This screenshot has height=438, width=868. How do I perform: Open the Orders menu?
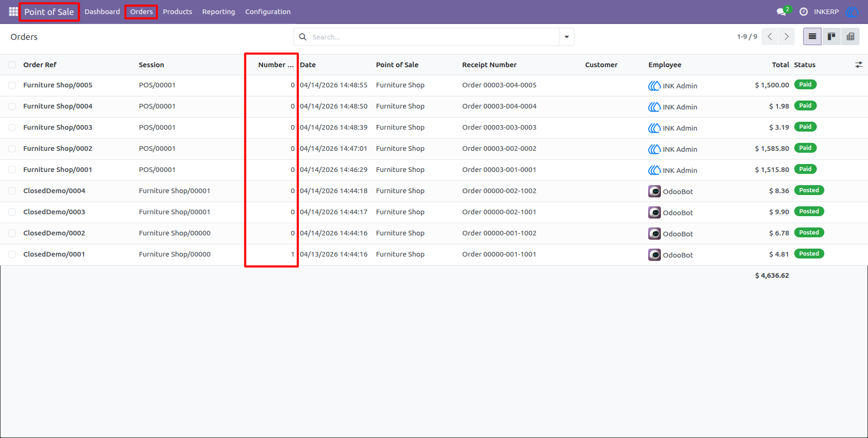click(141, 12)
